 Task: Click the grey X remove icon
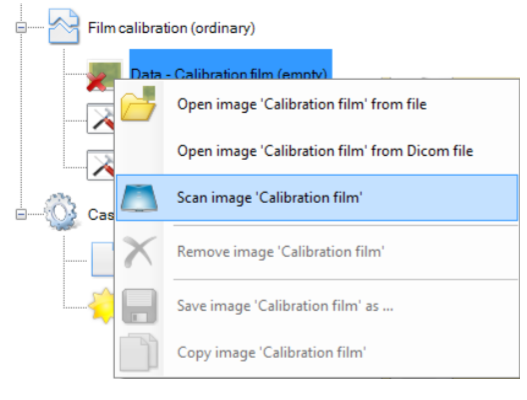click(139, 251)
